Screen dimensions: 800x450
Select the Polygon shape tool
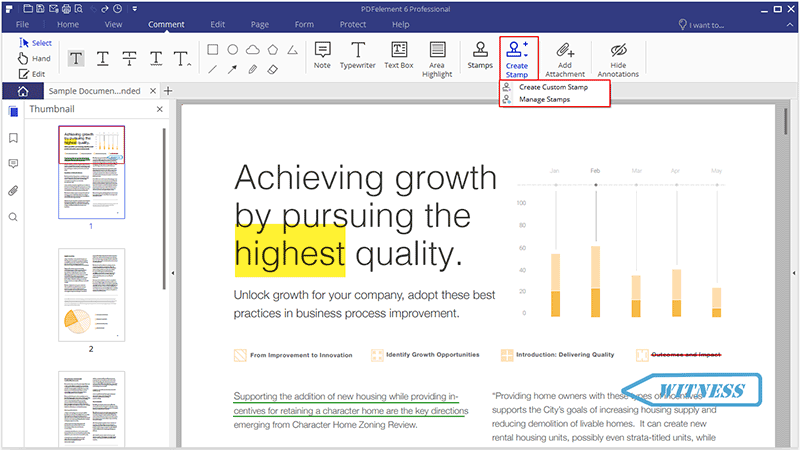tap(273, 49)
